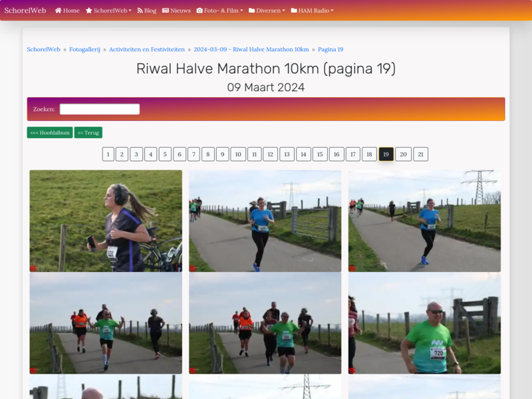Select active page 19 button
The image size is (532, 399).
pos(386,154)
